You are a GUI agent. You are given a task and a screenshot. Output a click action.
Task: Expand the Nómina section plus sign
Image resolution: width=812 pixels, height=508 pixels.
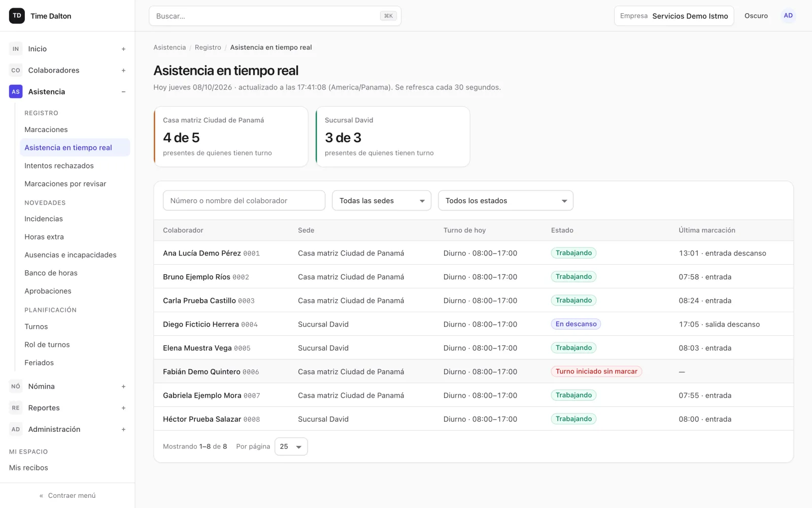click(x=123, y=386)
